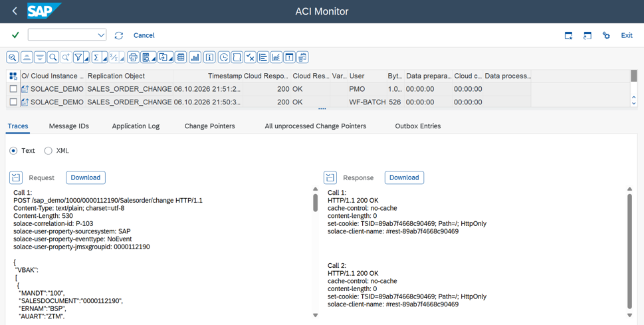Click the Exit button
This screenshot has height=325, width=644.
pos(627,35)
